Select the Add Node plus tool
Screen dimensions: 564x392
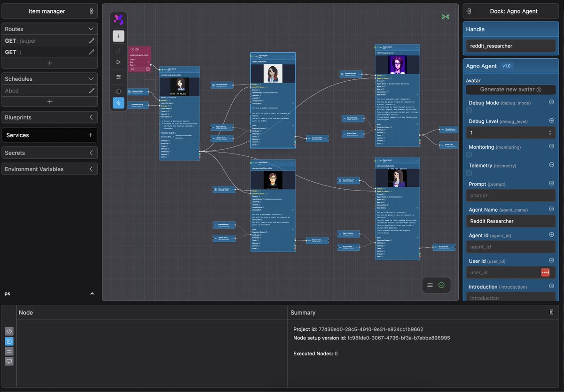pyautogui.click(x=118, y=36)
